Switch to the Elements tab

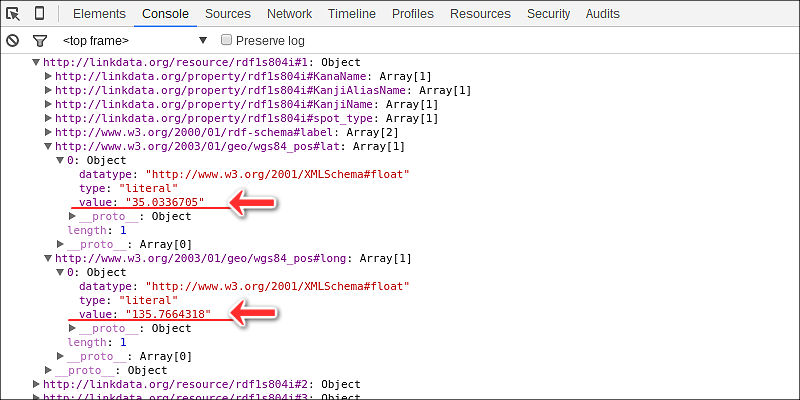[x=99, y=14]
